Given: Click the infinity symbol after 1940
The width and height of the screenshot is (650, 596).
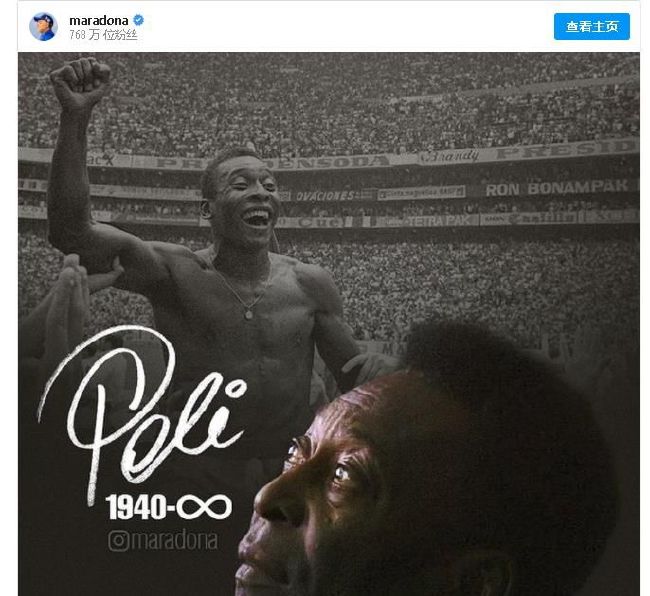Looking at the screenshot, I should (x=203, y=506).
